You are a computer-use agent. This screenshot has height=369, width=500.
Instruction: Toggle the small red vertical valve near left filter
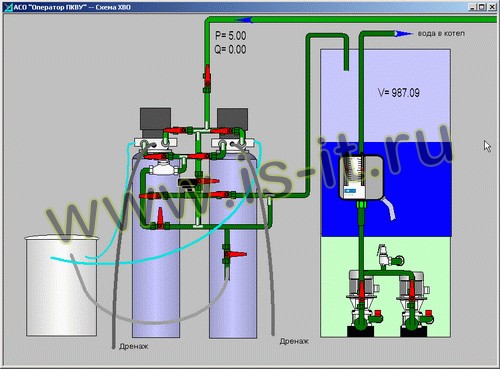[160, 218]
